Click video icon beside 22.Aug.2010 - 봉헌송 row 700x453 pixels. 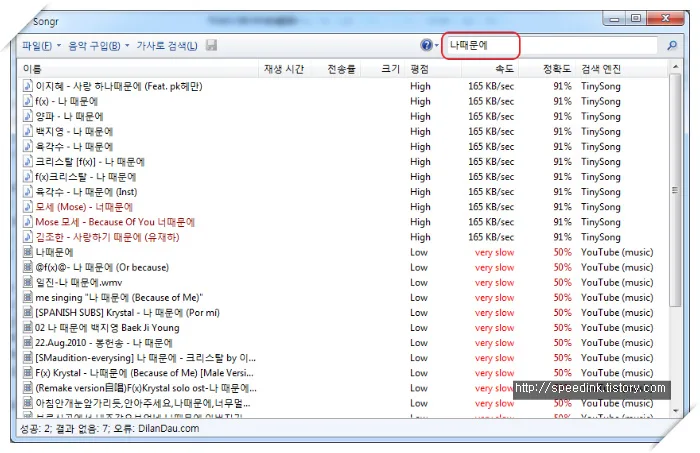click(28, 342)
